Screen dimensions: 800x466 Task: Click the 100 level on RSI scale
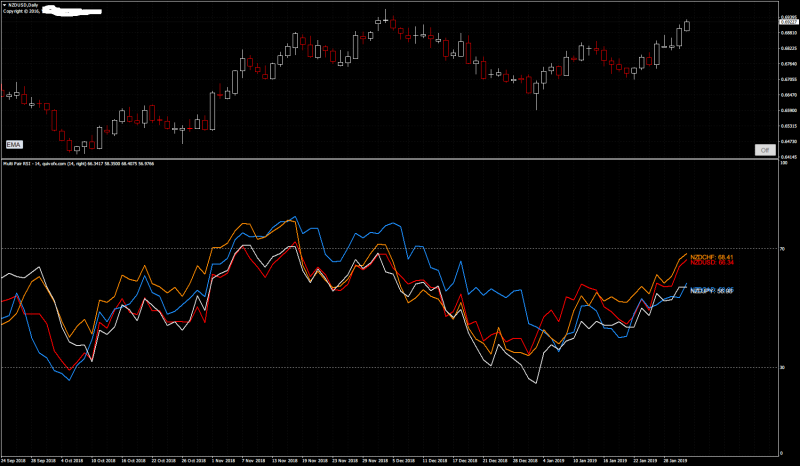(784, 163)
